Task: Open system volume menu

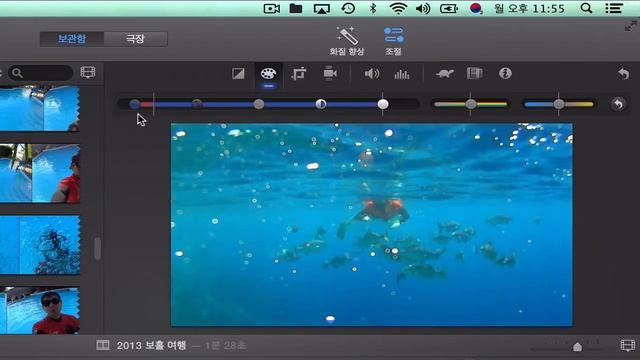Action: 423,8
